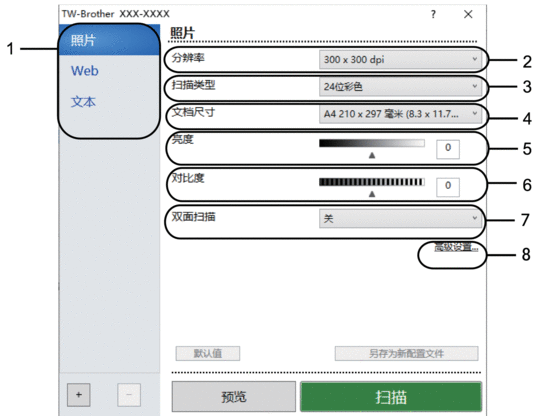Click the plus add profile button
The height and width of the screenshot is (416, 545).
point(79,395)
